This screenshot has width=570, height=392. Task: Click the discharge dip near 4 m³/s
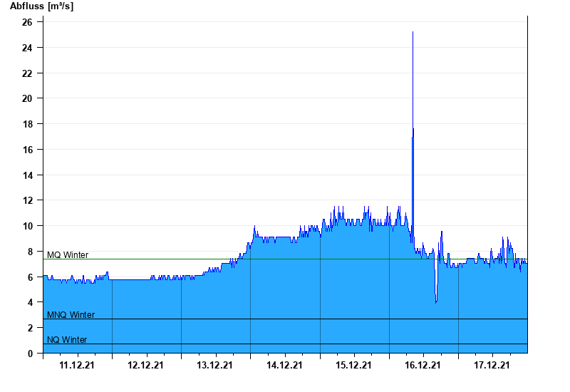[x=436, y=301]
